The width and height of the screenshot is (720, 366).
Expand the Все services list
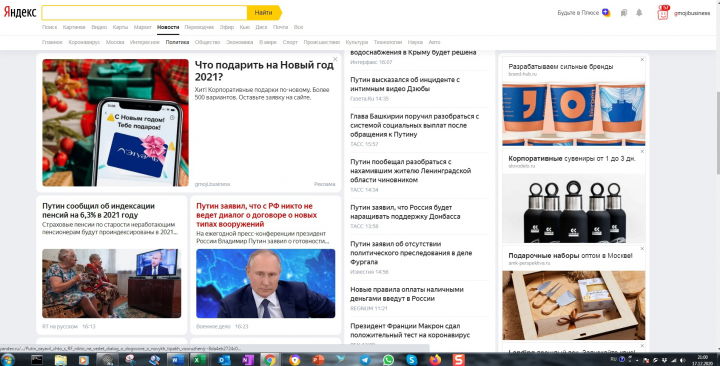click(298, 27)
